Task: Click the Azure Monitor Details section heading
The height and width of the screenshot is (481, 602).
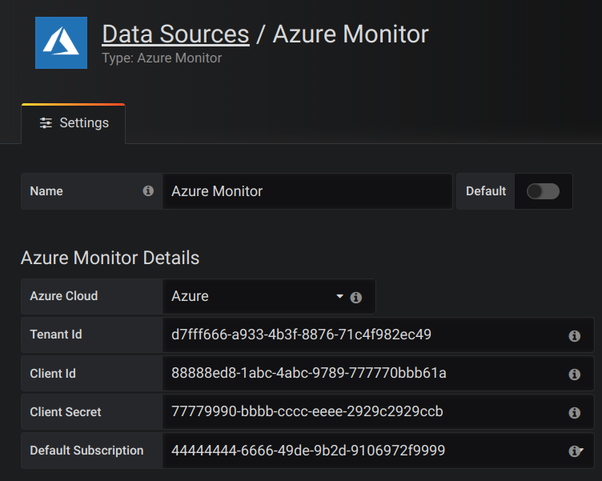Action: coord(110,258)
